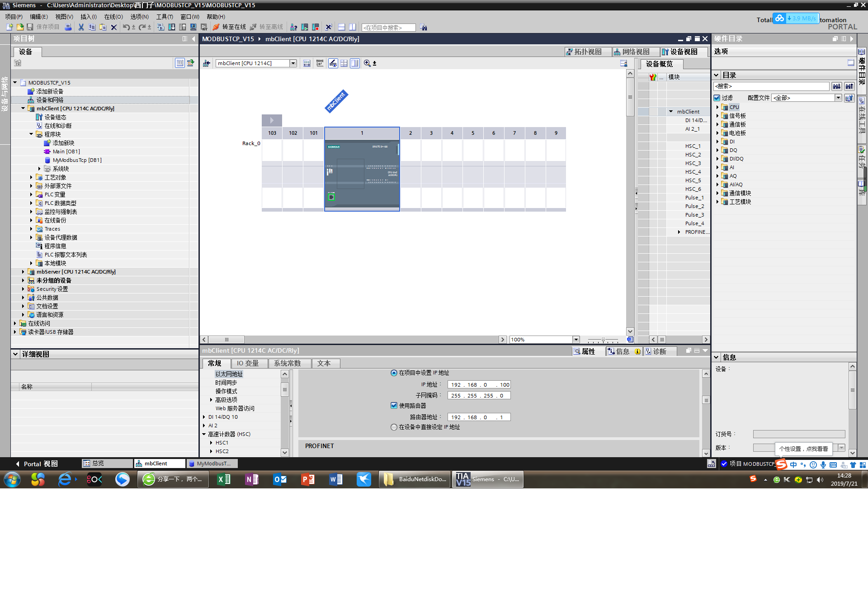Open the mbClient device selector dropdown
This screenshot has height=615, width=868.
(293, 63)
